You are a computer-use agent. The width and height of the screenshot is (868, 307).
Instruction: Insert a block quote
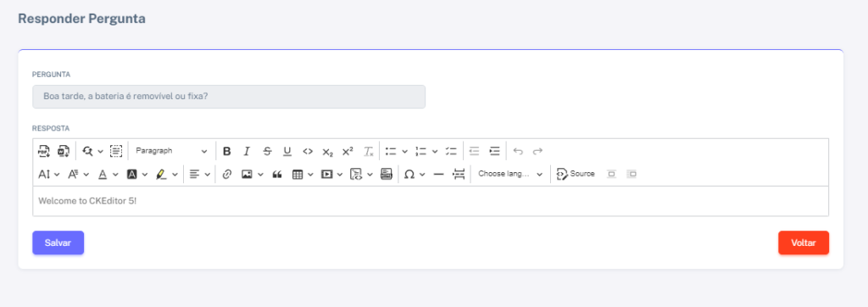pyautogui.click(x=277, y=174)
